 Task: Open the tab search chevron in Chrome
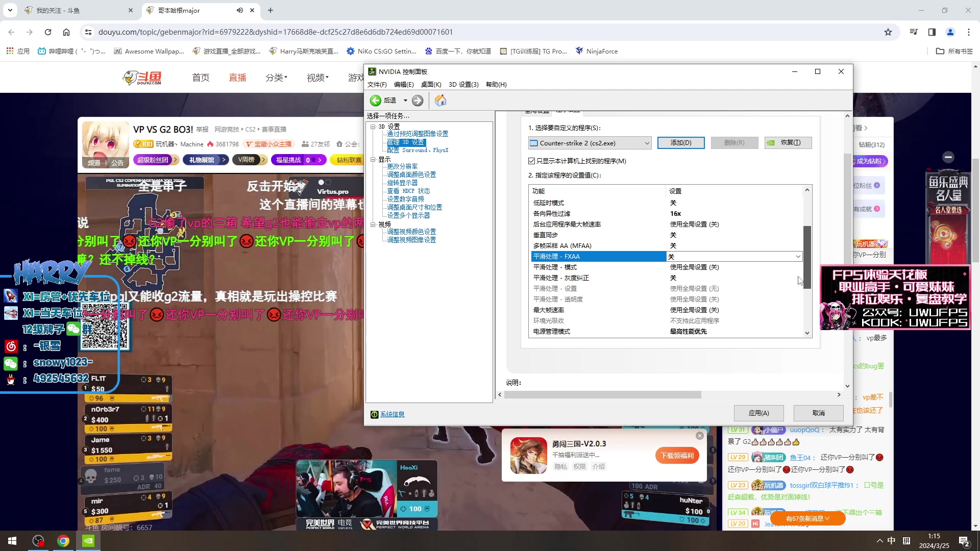pos(10,10)
